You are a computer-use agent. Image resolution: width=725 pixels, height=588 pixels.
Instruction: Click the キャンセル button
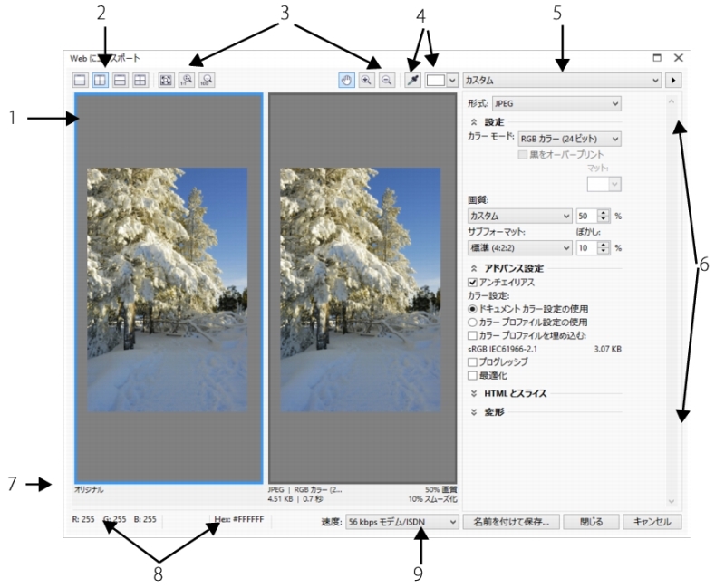click(x=652, y=521)
